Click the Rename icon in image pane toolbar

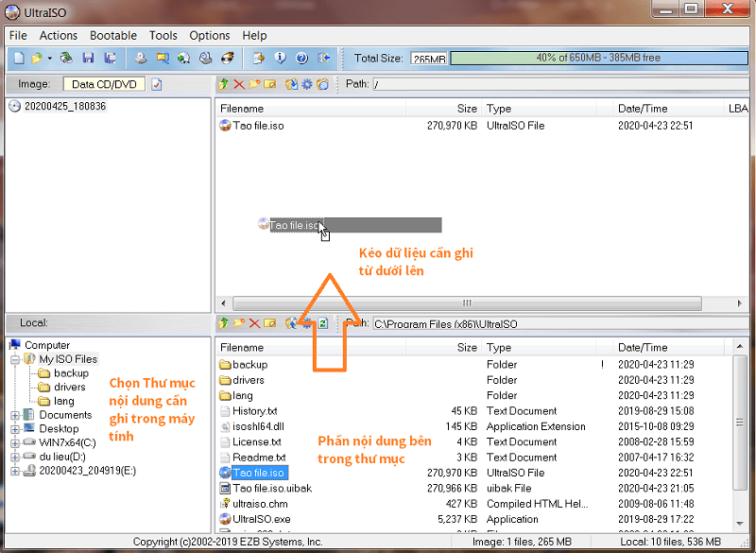[270, 84]
